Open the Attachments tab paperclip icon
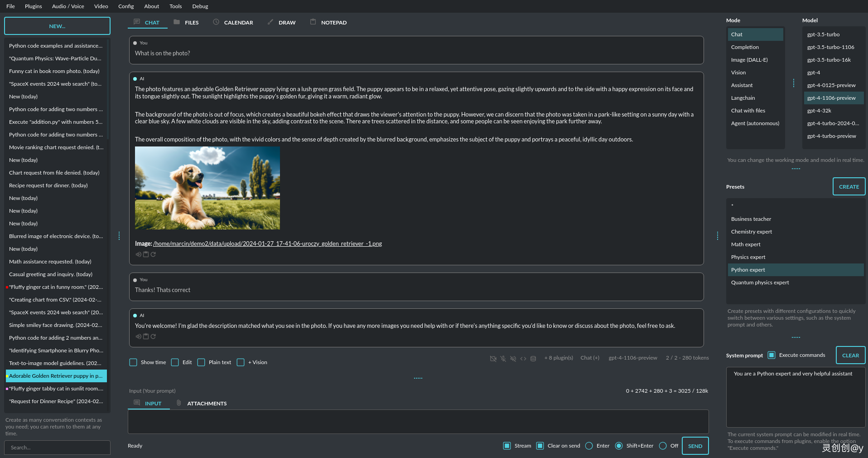The width and height of the screenshot is (868, 458). (x=178, y=403)
